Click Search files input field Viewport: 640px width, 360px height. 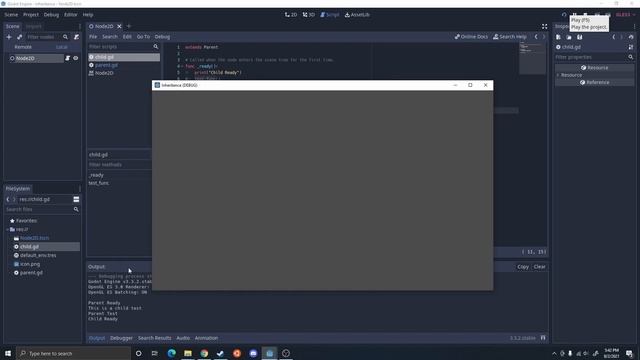(42, 209)
